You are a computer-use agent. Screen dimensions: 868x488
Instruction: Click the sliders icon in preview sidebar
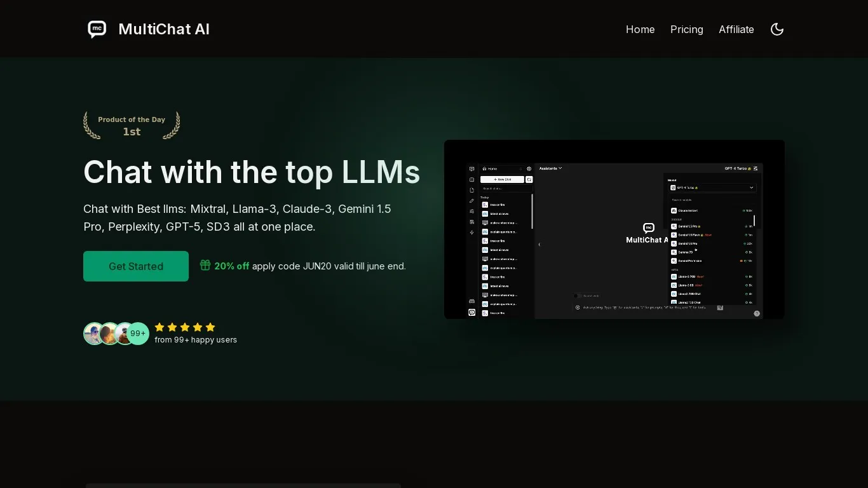(x=471, y=211)
